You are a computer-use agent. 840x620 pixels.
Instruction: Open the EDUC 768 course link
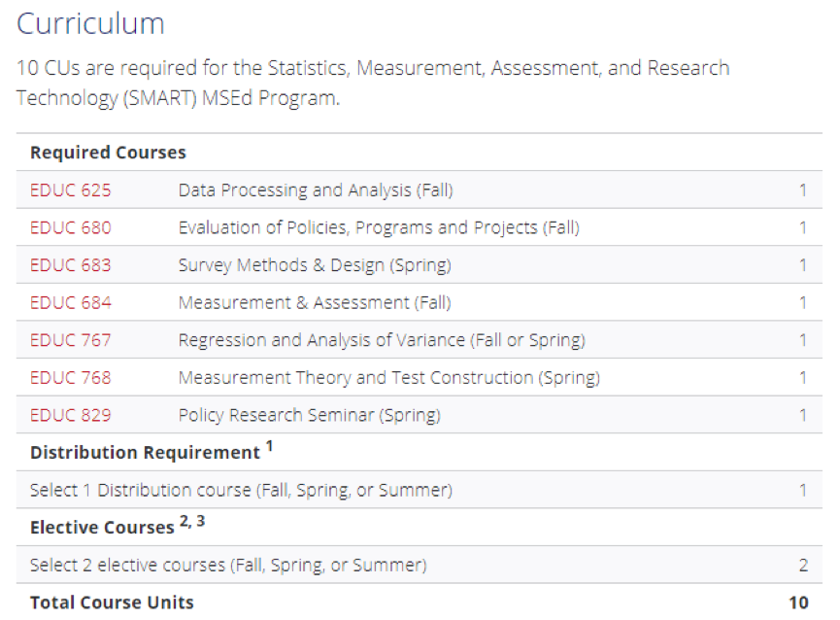point(70,378)
